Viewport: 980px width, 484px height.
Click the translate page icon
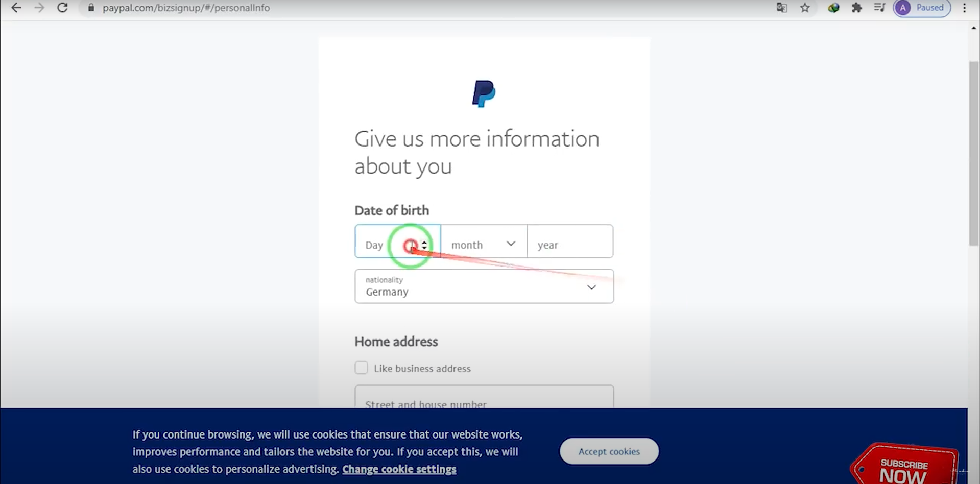point(781,8)
